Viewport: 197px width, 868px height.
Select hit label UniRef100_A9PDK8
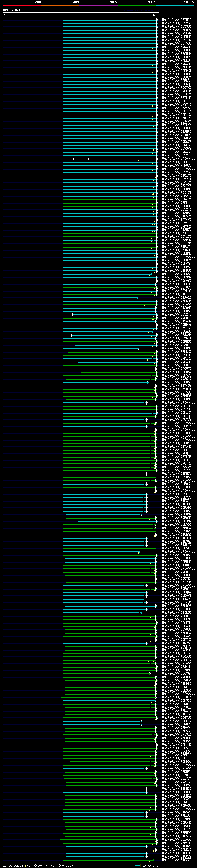point(176,71)
